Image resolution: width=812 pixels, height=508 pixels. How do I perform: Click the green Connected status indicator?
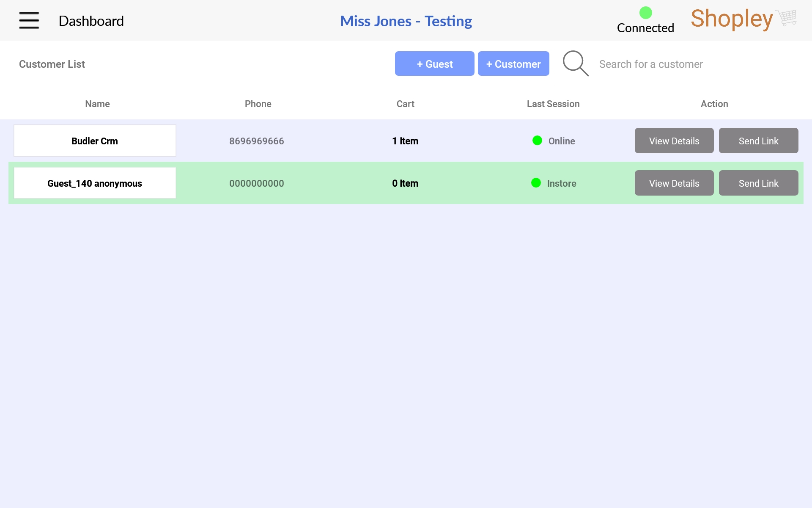point(645,13)
